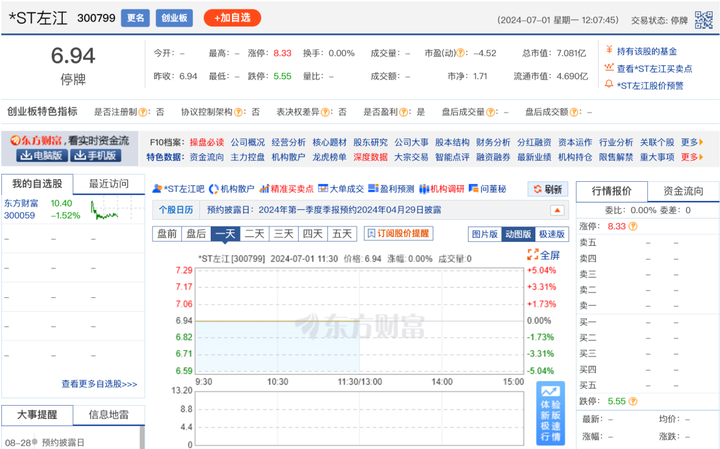Viewport: 720px width, 449px height.
Task: Open 融资融券 link
Action: click(493, 157)
